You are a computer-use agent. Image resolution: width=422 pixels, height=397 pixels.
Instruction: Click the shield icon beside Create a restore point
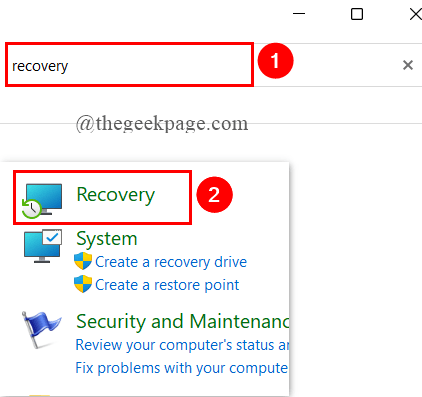pos(83,284)
